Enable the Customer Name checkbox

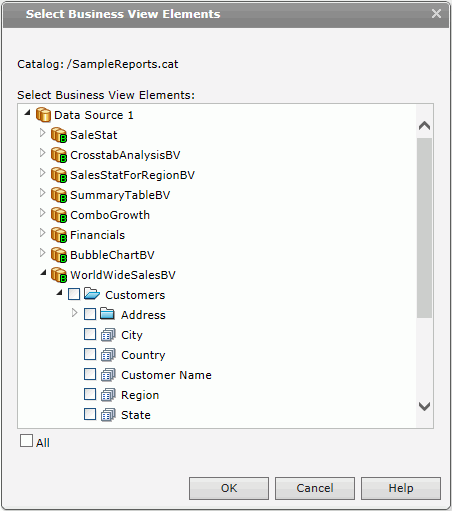click(x=90, y=374)
